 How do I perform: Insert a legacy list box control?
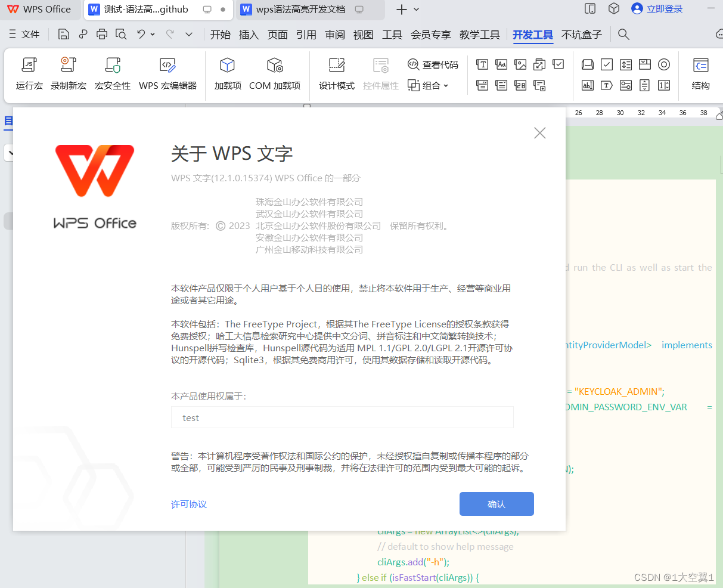(626, 64)
